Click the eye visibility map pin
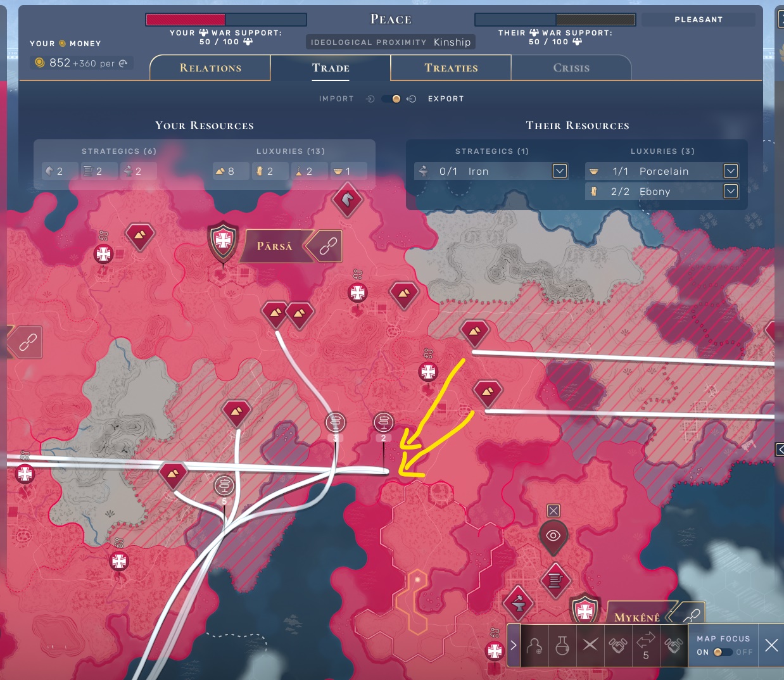The height and width of the screenshot is (680, 784). click(x=553, y=536)
